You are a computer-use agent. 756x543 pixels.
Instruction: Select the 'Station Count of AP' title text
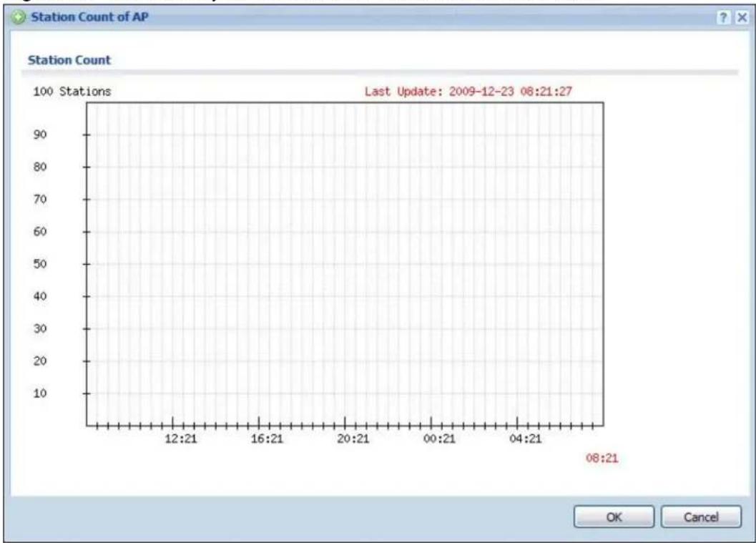tap(89, 17)
